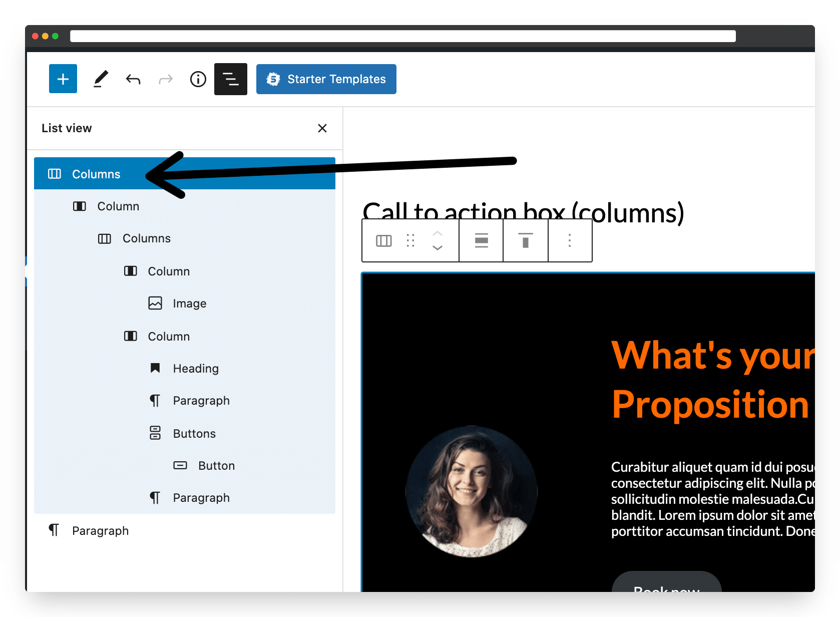Open the document details info icon

[x=198, y=79]
